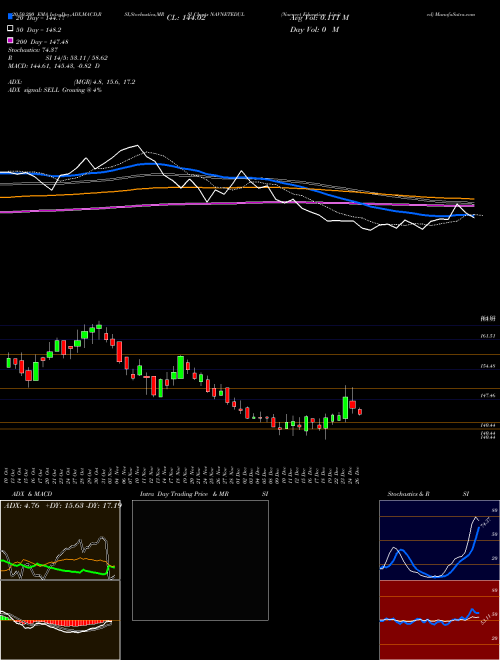Click the ADX (MGR) values line
This screenshot has width=500, height=660.
tap(72, 82)
